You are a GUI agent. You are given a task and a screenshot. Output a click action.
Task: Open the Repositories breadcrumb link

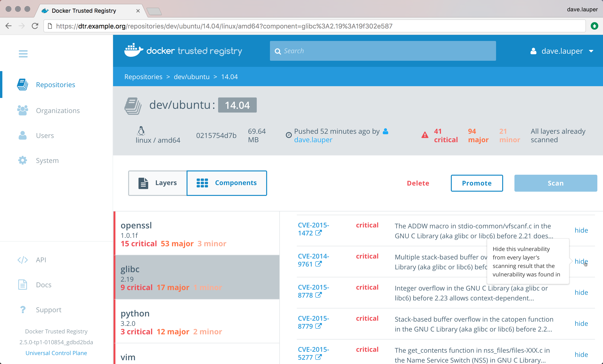click(x=143, y=77)
